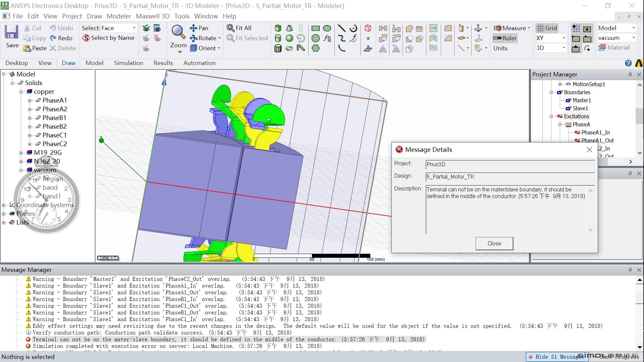Click the Draw Plane icon
Screen dimensions: 644x362
[x=368, y=48]
